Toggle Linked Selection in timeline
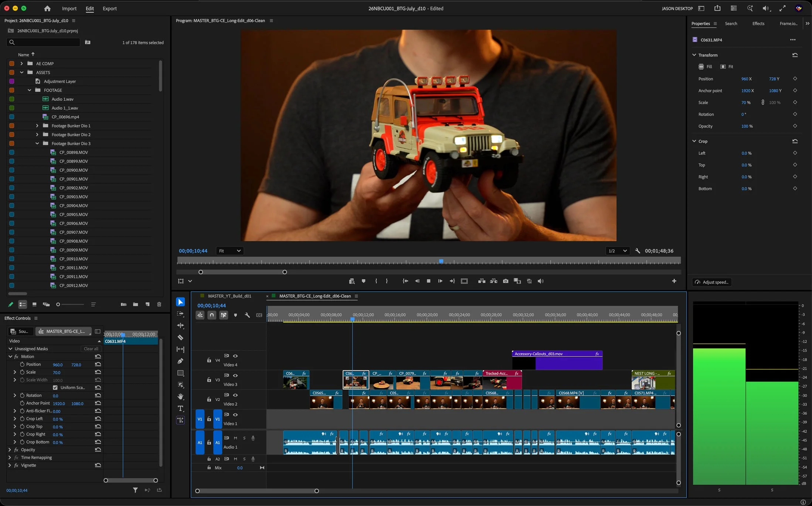Image resolution: width=812 pixels, height=506 pixels. (224, 315)
